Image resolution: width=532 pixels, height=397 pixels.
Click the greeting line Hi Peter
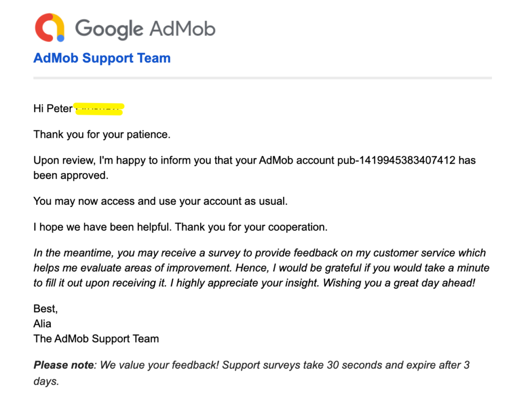pyautogui.click(x=53, y=109)
